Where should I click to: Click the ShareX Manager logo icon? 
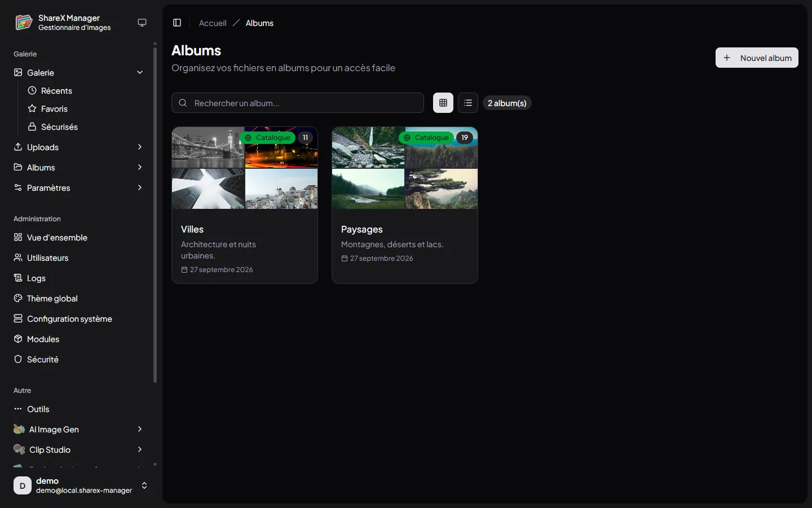(23, 23)
